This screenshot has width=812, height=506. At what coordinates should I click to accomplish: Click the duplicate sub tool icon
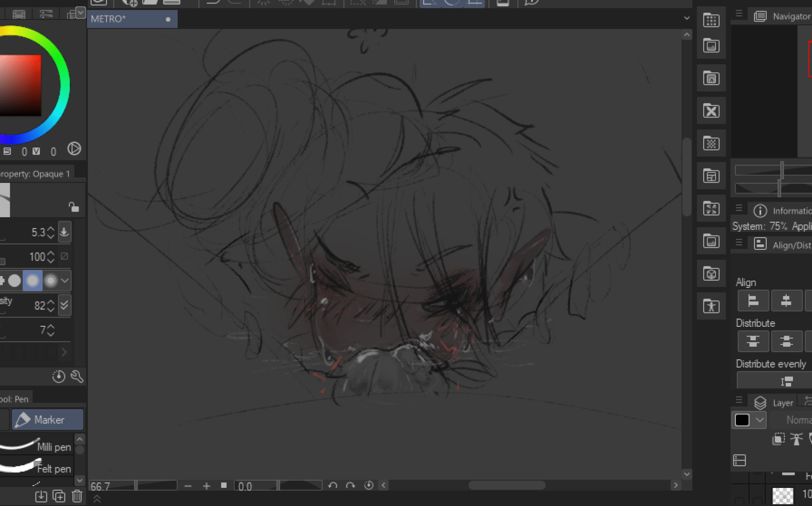tap(59, 496)
